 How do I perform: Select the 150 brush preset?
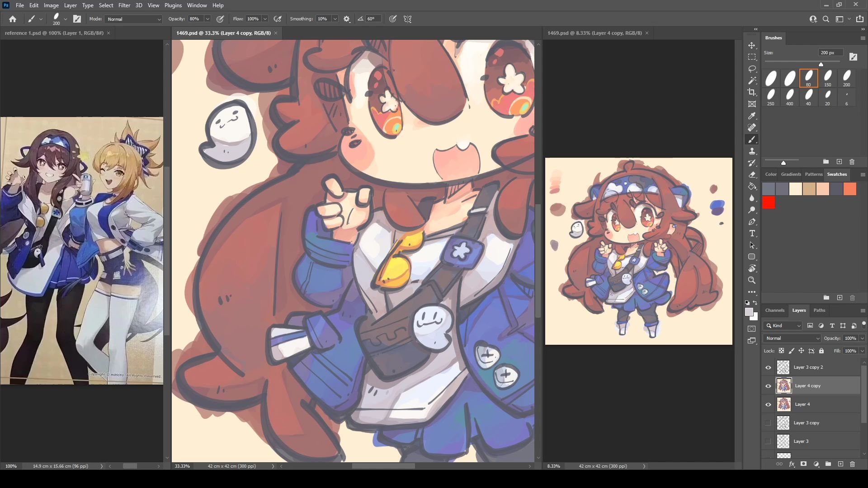pos(828,78)
